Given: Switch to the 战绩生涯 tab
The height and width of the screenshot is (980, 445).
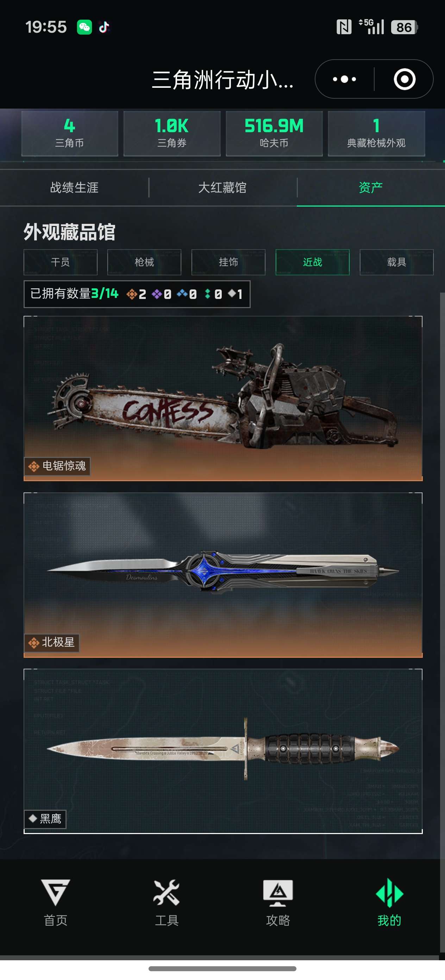Looking at the screenshot, I should click(x=75, y=188).
